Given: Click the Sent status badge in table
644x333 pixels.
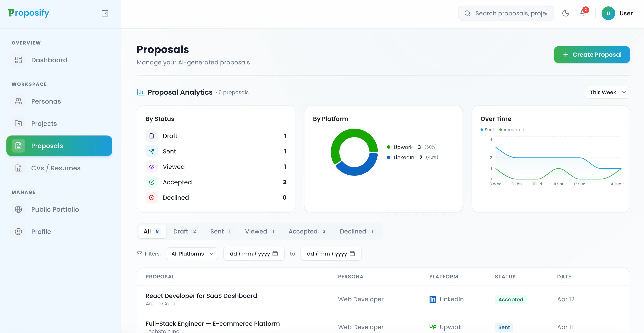Looking at the screenshot, I should pyautogui.click(x=504, y=327).
